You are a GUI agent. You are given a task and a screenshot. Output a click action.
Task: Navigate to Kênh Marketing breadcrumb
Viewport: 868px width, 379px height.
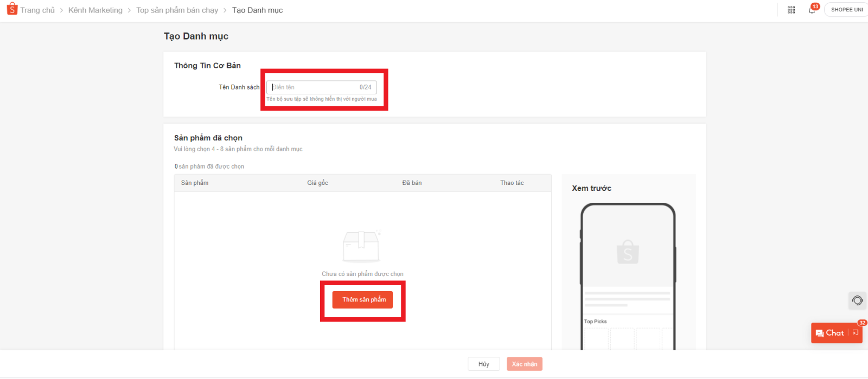pos(95,10)
